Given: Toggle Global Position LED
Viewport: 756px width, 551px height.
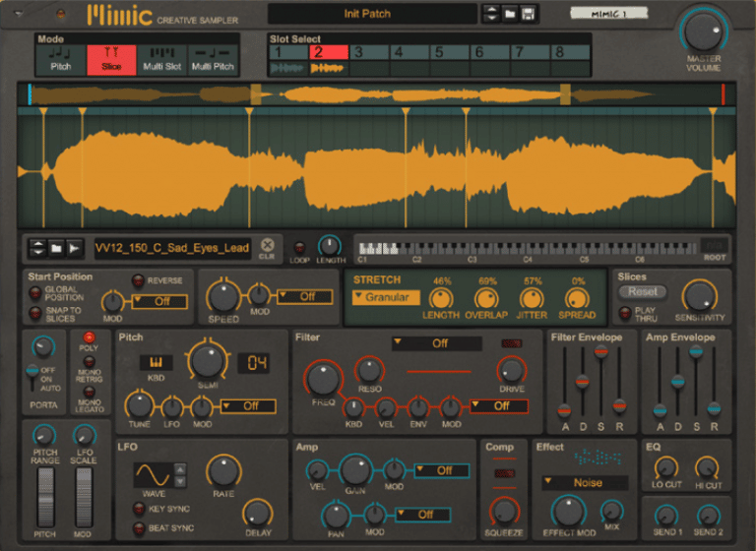Looking at the screenshot, I should click(35, 292).
